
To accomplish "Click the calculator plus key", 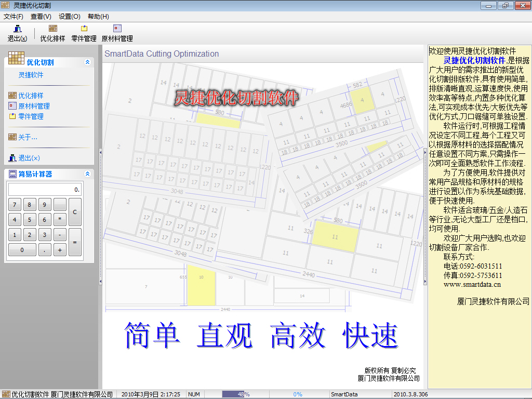I will click(x=60, y=250).
